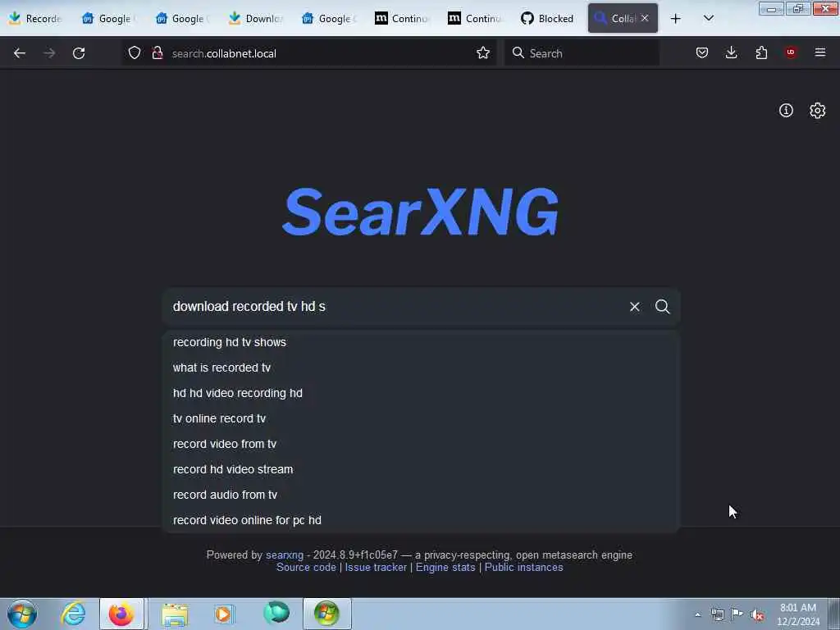
Task: Click the Windows flag taskbar item
Action: tap(326, 614)
